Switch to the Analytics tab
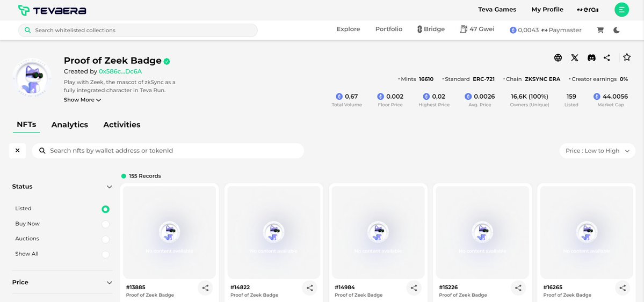This screenshot has height=302, width=644. (69, 125)
